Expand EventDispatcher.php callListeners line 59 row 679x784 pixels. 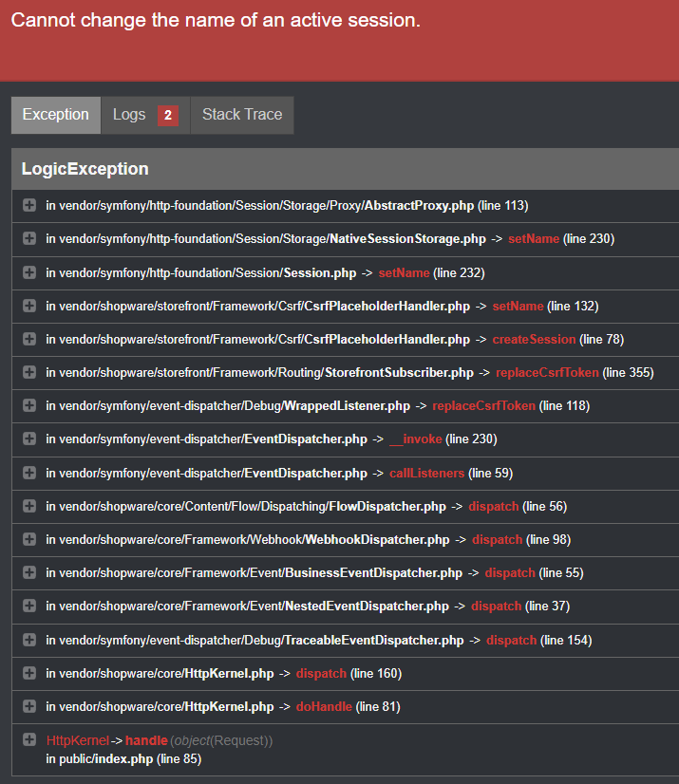point(29,473)
